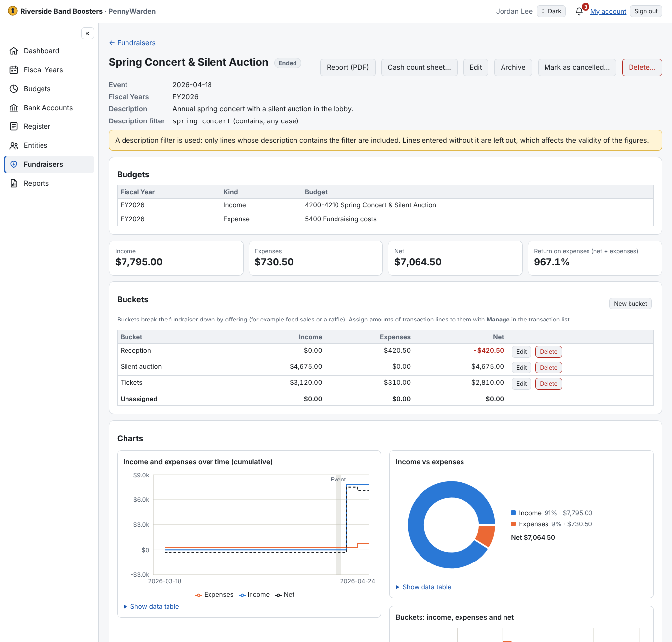The width and height of the screenshot is (672, 642).
Task: Go to Budgets in the sidebar
Action: coord(49,89)
